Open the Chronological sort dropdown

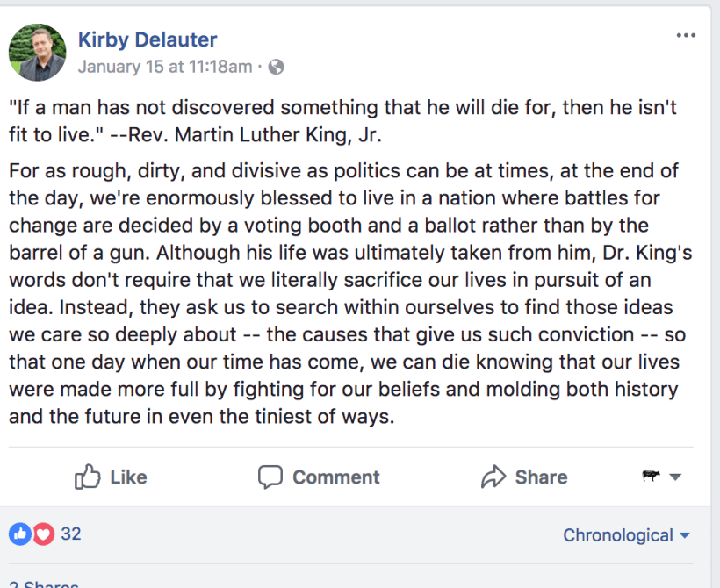[x=626, y=535]
